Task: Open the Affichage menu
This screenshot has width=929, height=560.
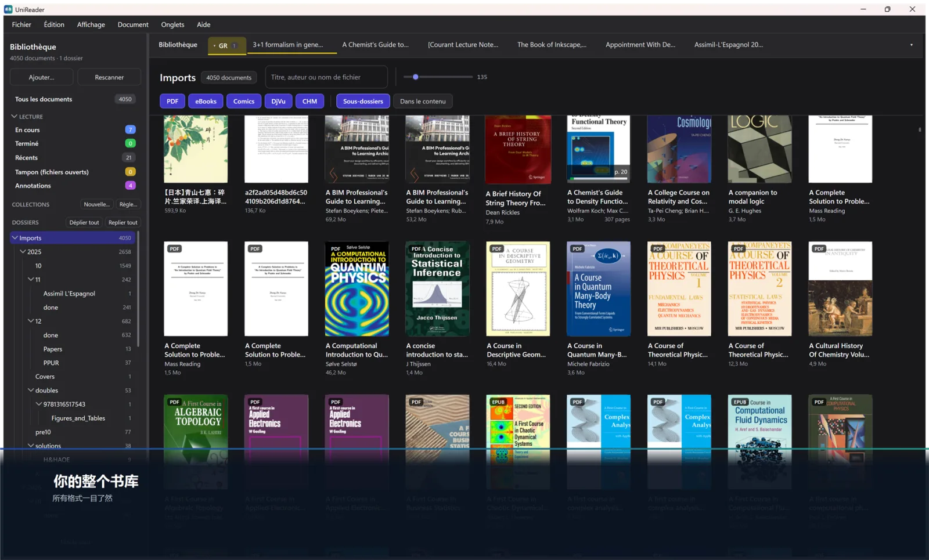Action: point(91,24)
